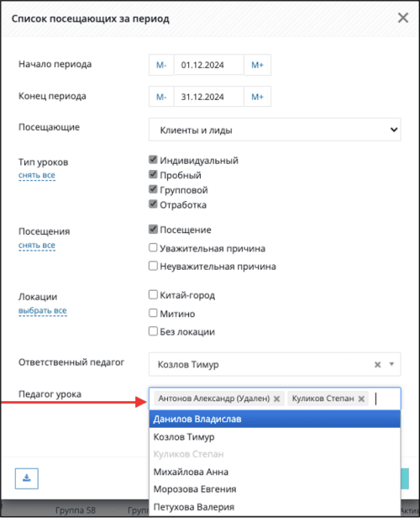Click снять все under Тип уроков
This screenshot has height=518, width=420.
tap(37, 175)
